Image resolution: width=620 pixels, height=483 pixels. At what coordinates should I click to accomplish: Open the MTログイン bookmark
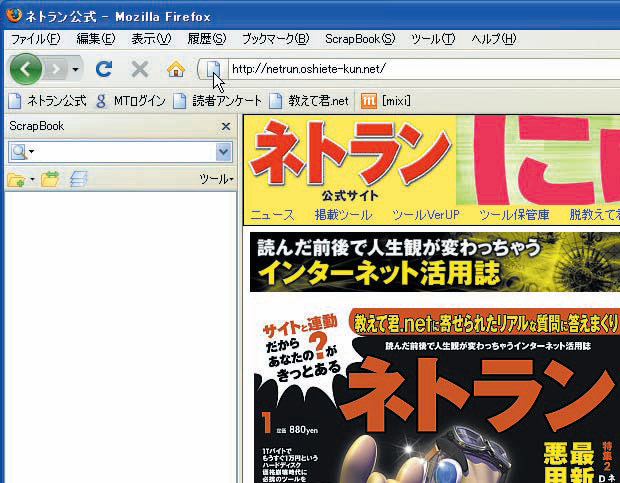(x=131, y=101)
